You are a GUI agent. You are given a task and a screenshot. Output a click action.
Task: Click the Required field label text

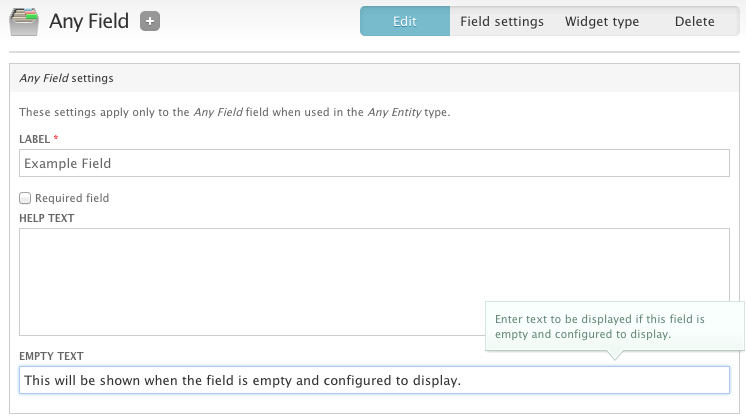click(72, 198)
